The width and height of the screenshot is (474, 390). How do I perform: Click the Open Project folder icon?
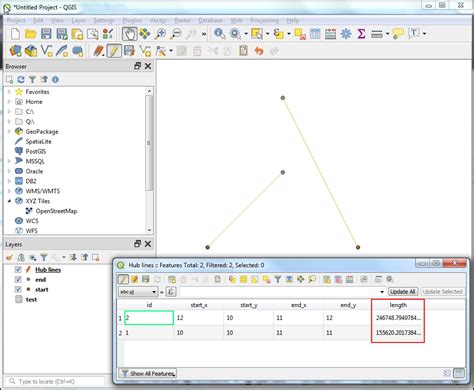tap(31, 34)
